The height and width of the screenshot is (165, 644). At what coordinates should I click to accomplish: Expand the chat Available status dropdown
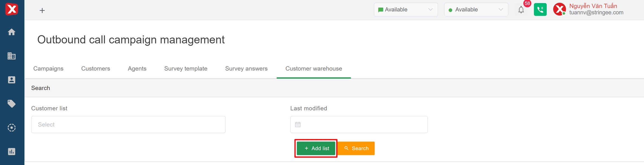coord(406,10)
